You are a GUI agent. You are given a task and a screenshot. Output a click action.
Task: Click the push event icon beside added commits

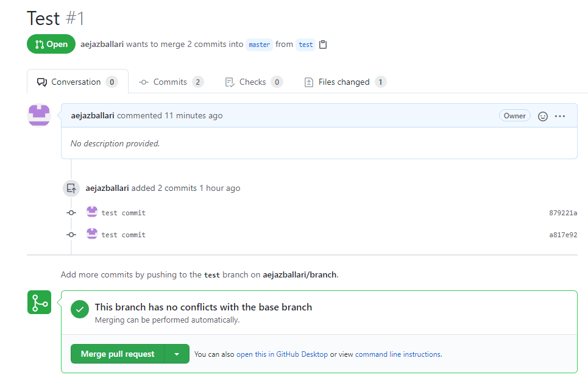71,188
